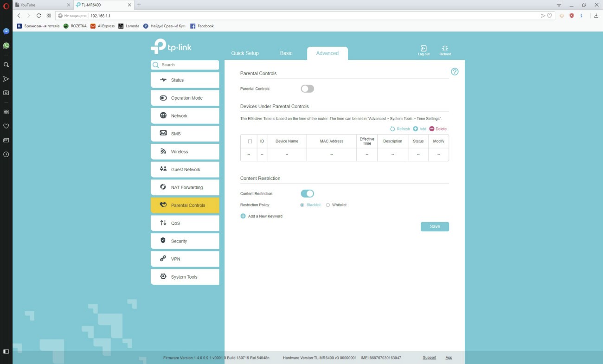This screenshot has width=603, height=364.
Task: Open WhatsApp in the Opera sidebar
Action: [6, 45]
